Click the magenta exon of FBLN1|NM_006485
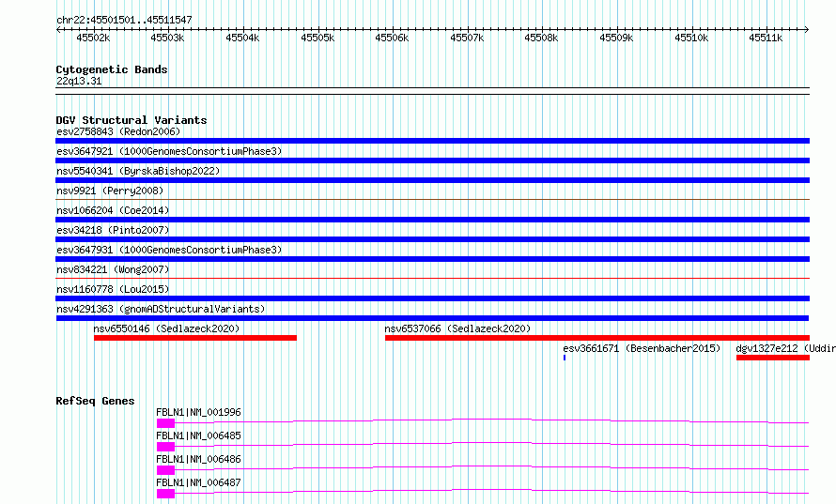The height and width of the screenshot is (504, 836). [166, 447]
